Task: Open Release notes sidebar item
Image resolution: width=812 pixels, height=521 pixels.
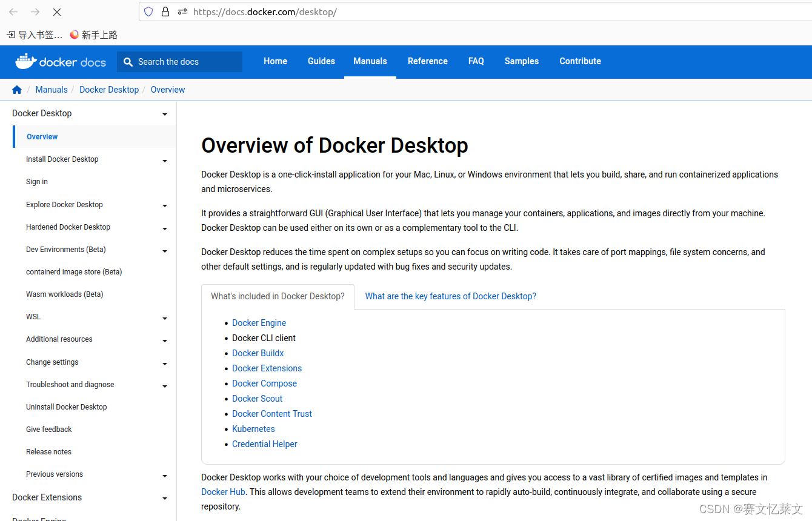Action: coord(48,452)
